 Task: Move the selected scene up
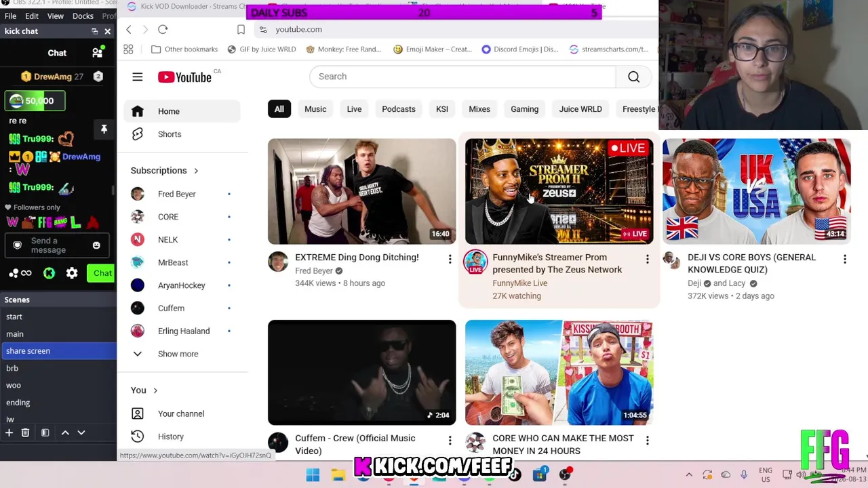[x=65, y=432]
